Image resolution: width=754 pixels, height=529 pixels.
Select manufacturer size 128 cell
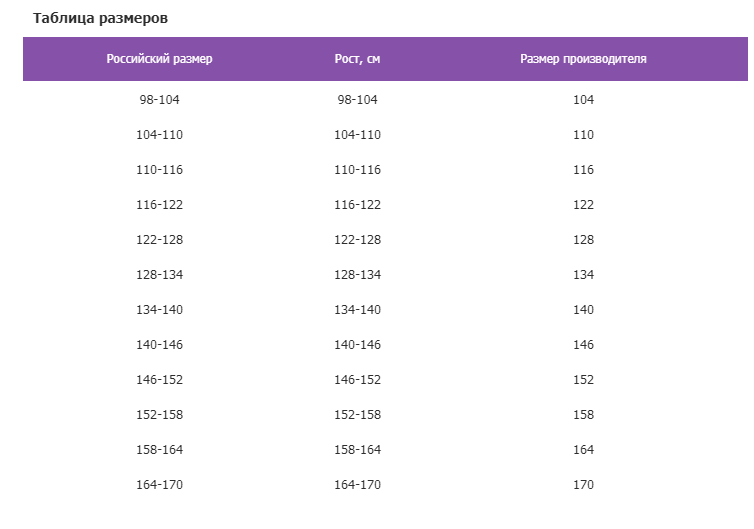click(x=583, y=239)
